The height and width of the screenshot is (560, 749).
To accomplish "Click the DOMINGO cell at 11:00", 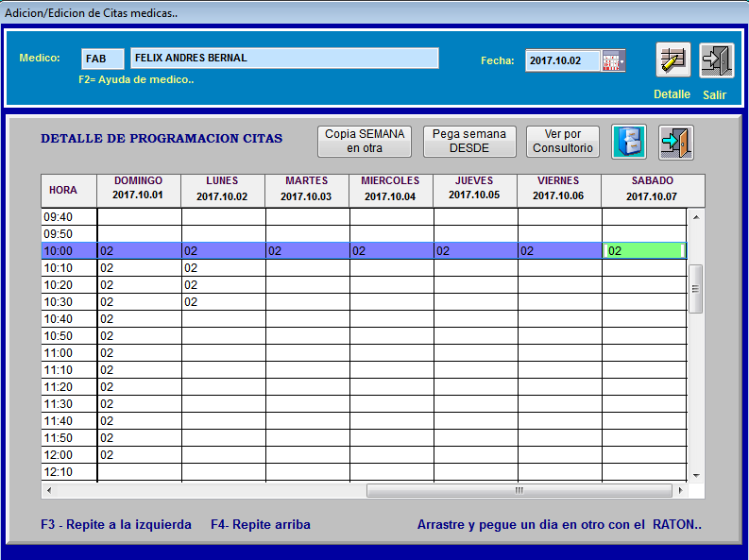I will pyautogui.click(x=140, y=353).
